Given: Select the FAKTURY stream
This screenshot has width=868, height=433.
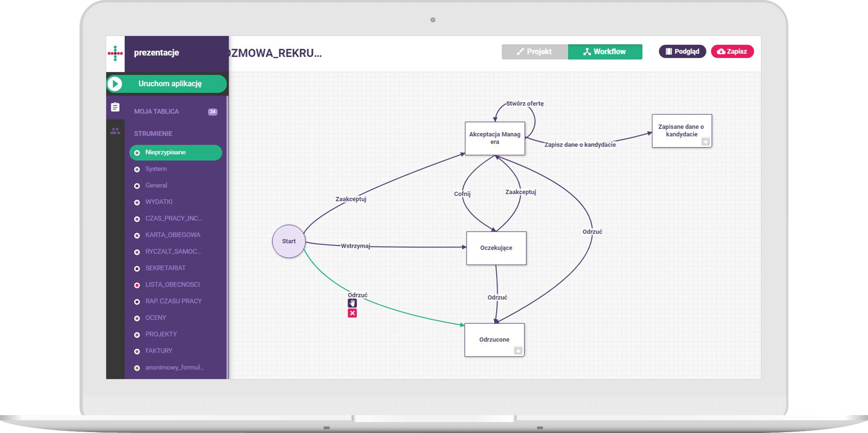Looking at the screenshot, I should click(x=159, y=351).
